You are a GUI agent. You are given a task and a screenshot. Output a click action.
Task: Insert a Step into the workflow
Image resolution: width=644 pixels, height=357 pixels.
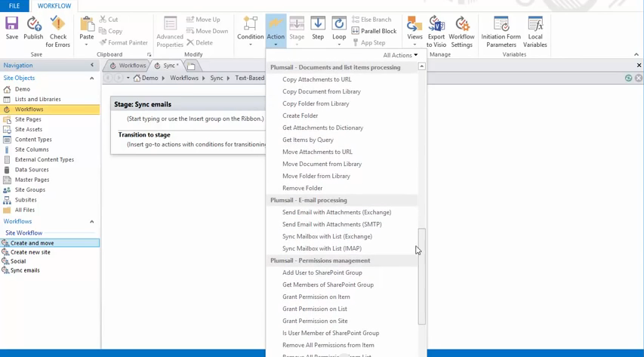click(318, 28)
